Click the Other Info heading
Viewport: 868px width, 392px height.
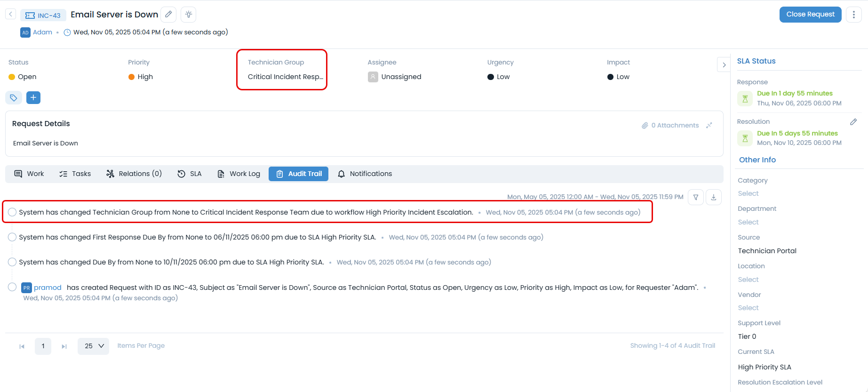757,160
